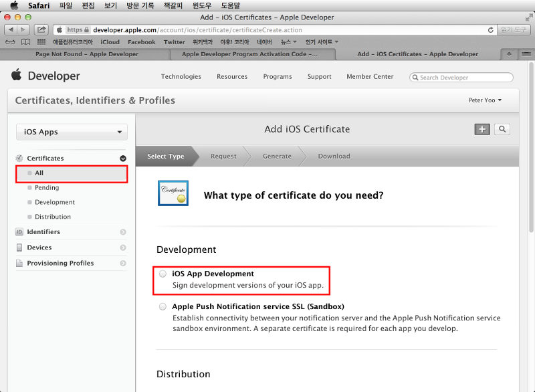
Task: Open the 책갈피 menu
Action: 173,5
